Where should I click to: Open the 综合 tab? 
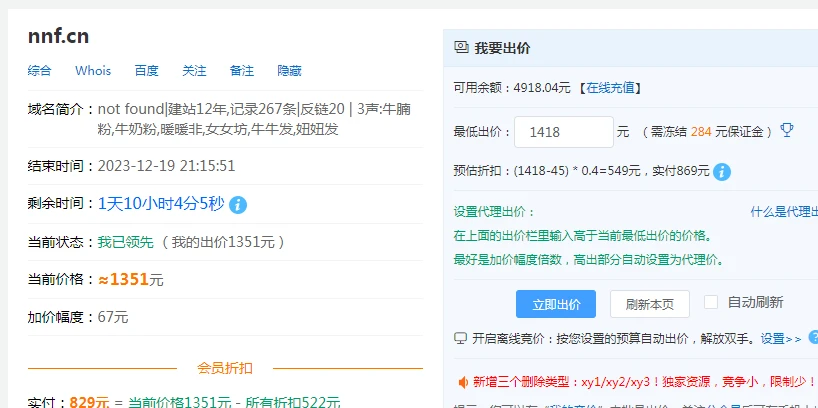click(40, 71)
